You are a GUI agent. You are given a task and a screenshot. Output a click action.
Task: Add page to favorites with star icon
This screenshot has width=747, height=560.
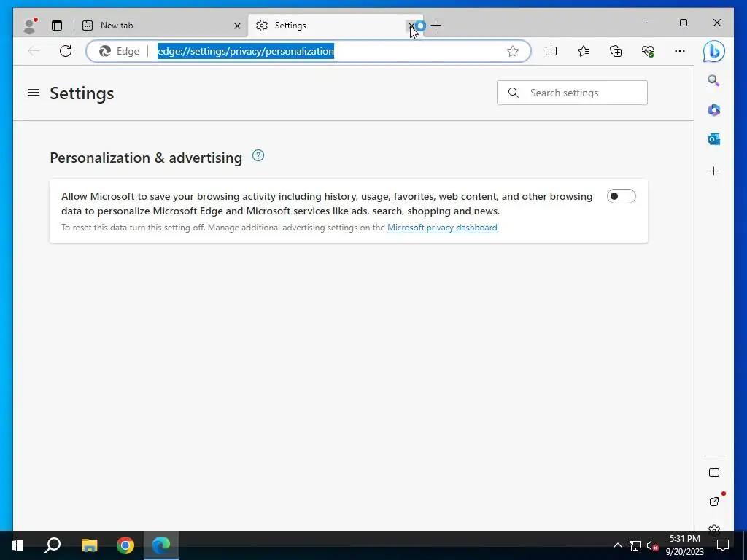[x=513, y=51]
